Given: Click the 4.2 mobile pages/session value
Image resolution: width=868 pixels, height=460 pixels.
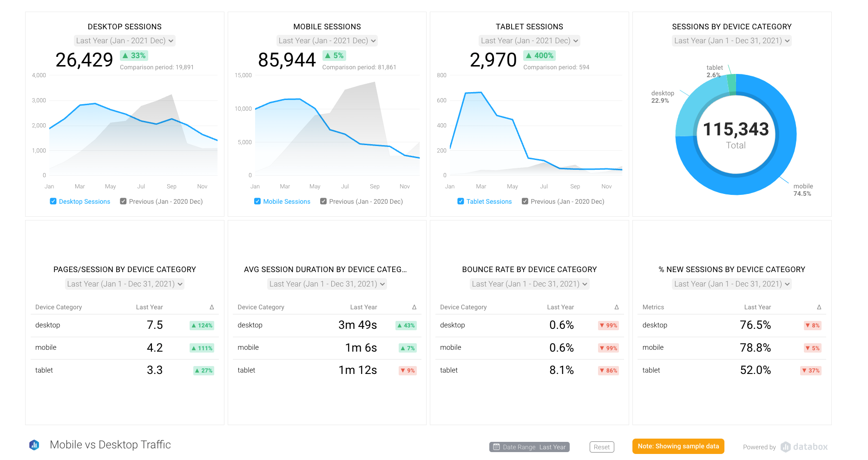Looking at the screenshot, I should [155, 348].
